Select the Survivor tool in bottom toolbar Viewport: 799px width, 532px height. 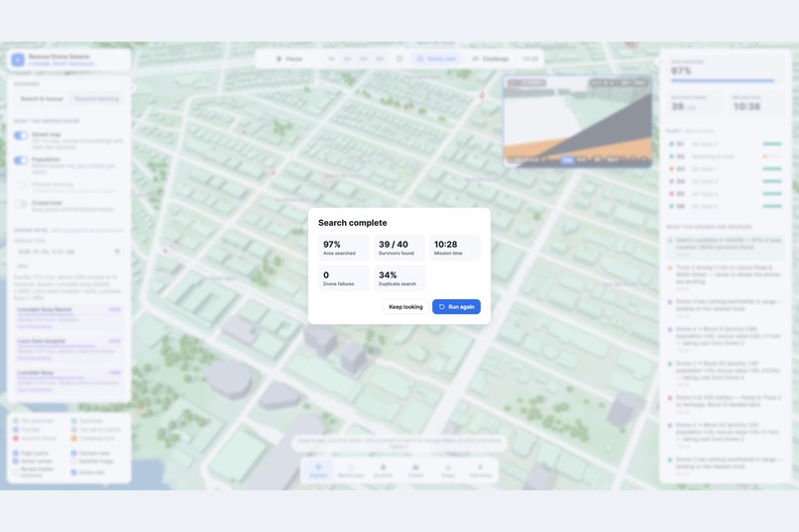coord(384,470)
